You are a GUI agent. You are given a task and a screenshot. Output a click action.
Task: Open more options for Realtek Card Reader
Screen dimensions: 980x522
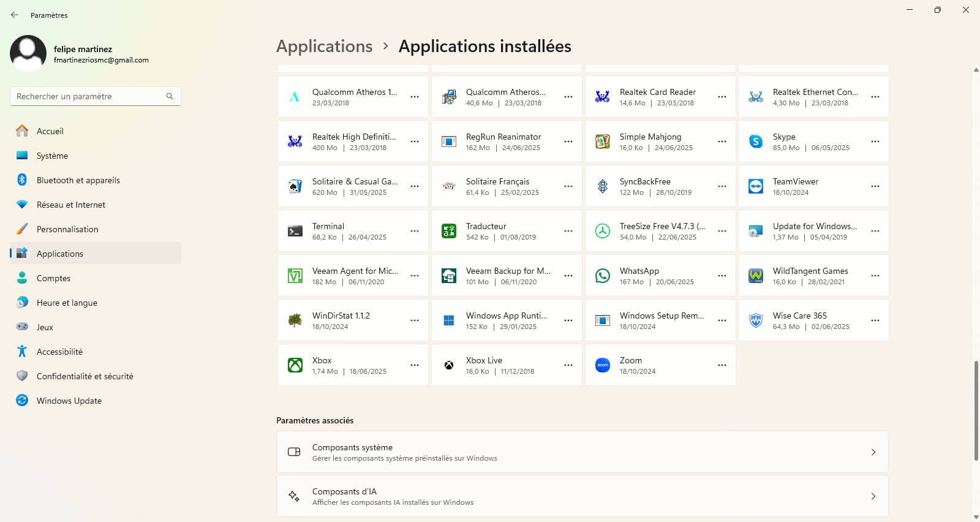pyautogui.click(x=722, y=97)
